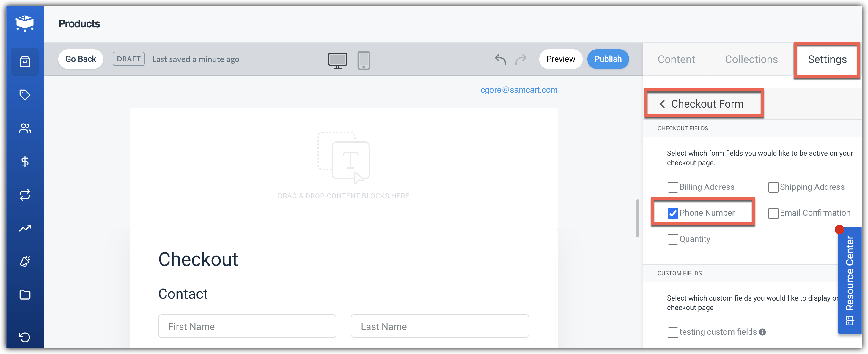The width and height of the screenshot is (868, 354).
Task: Open the subscriptions loop arrows icon
Action: point(25,195)
